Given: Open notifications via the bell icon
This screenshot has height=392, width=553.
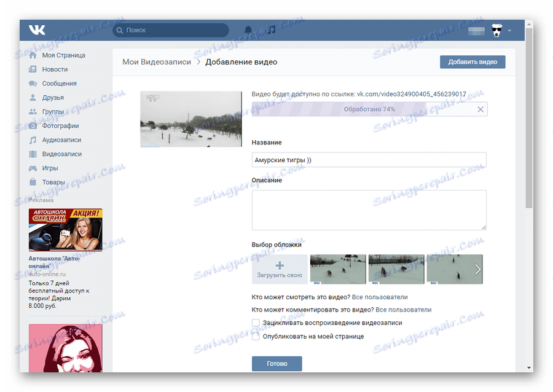Looking at the screenshot, I should coord(248,29).
